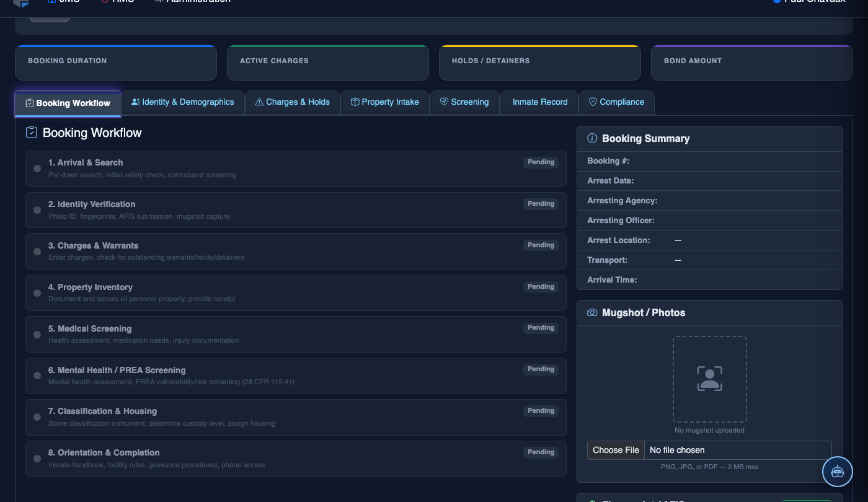Open step 7. Classification & Housing
868x502 pixels.
(296, 417)
